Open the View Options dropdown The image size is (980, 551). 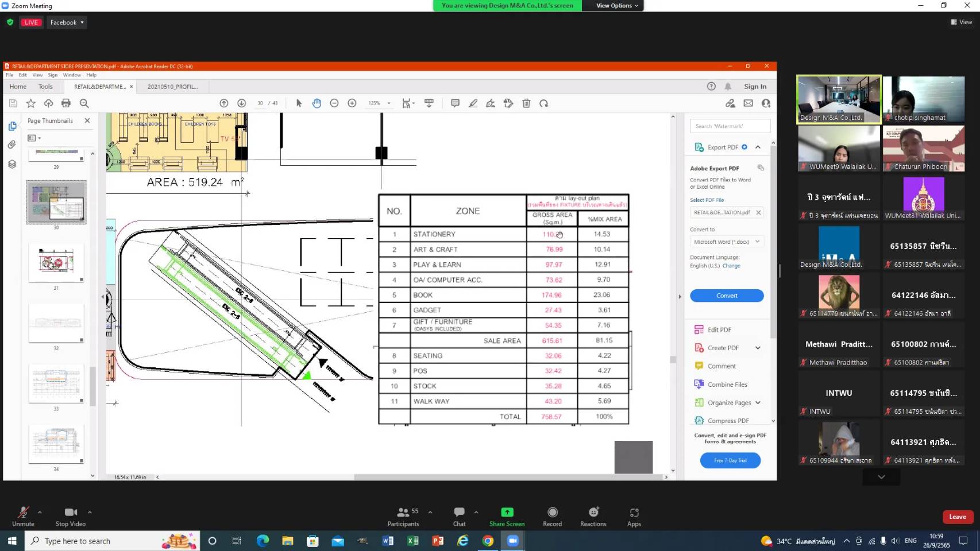pos(616,6)
